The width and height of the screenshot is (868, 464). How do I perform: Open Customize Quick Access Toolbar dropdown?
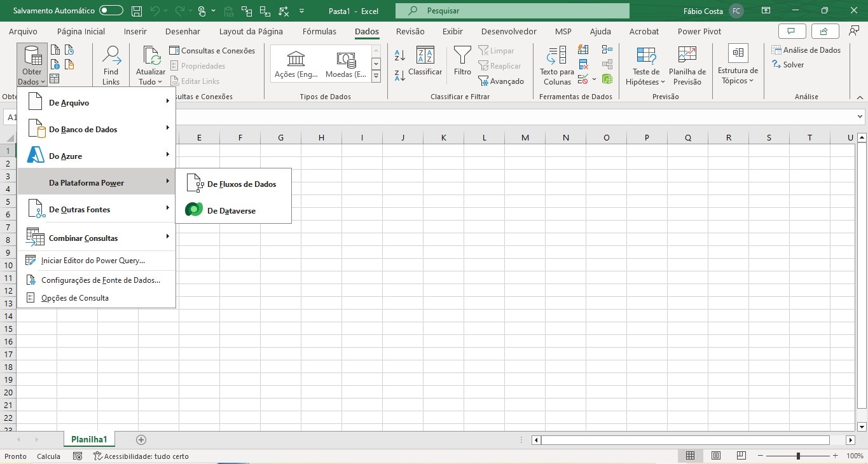coord(301,11)
